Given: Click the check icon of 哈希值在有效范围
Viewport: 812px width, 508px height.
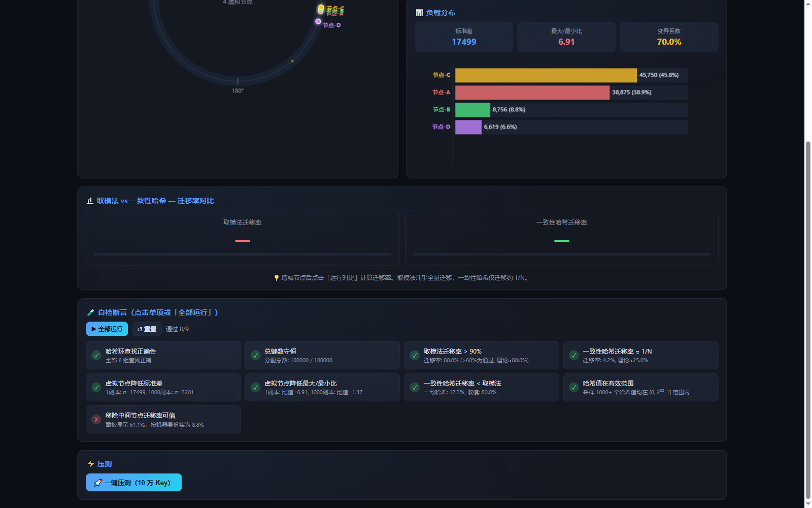Looking at the screenshot, I should point(574,388).
